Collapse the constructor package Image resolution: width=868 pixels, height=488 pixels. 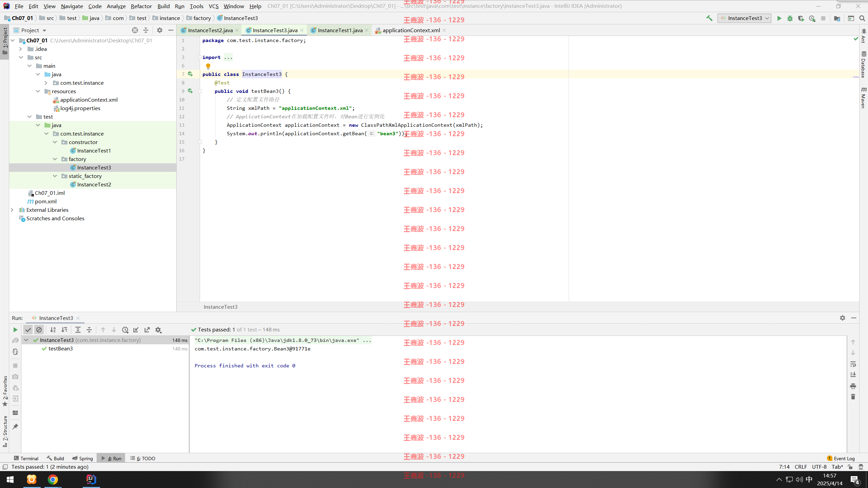click(x=55, y=142)
